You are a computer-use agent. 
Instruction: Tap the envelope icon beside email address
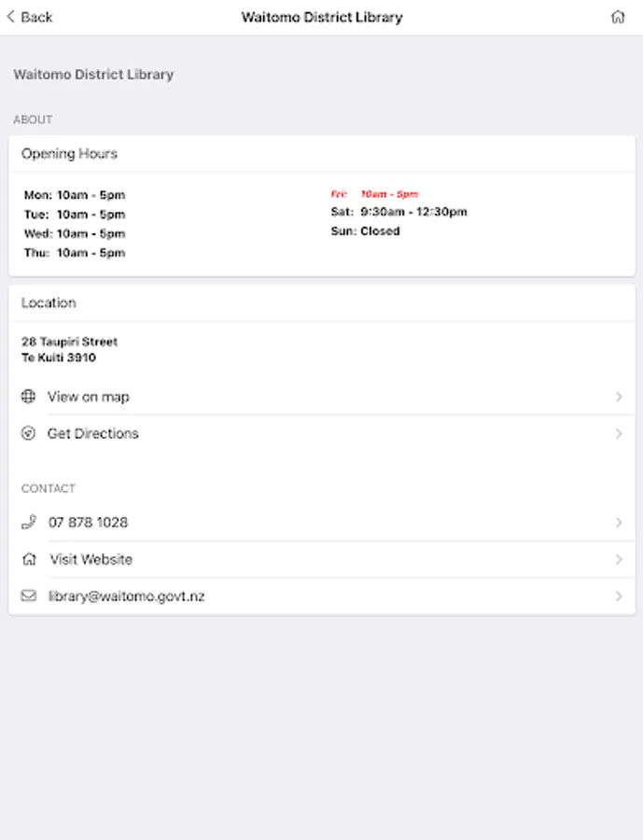28,595
